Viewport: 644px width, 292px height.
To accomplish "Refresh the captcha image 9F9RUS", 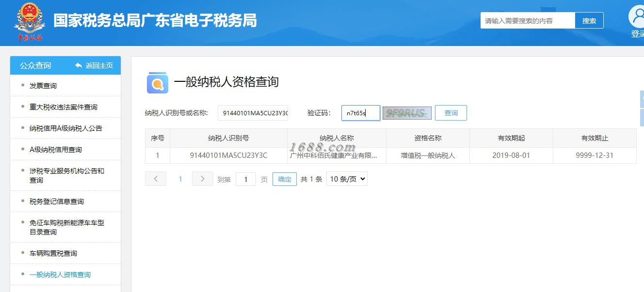I will pyautogui.click(x=407, y=113).
